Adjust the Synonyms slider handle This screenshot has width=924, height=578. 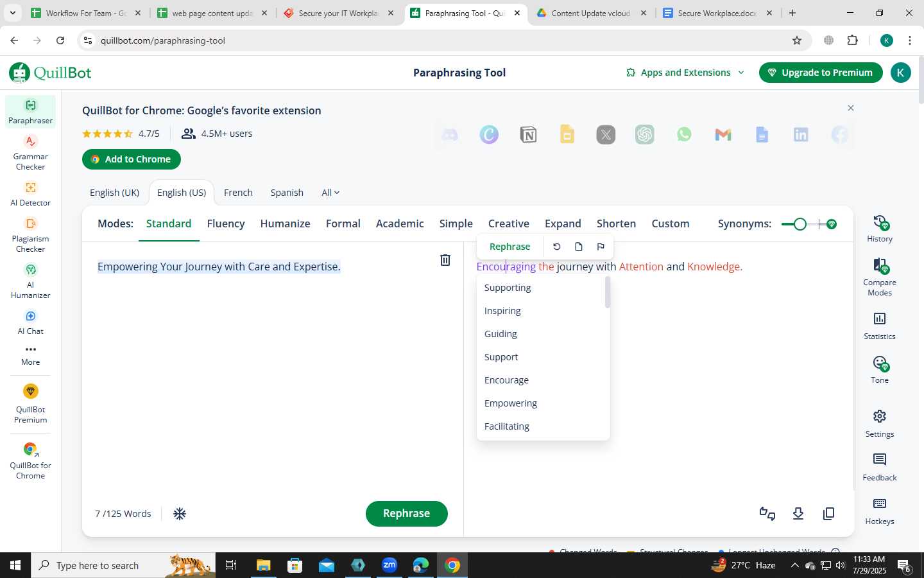tap(800, 224)
